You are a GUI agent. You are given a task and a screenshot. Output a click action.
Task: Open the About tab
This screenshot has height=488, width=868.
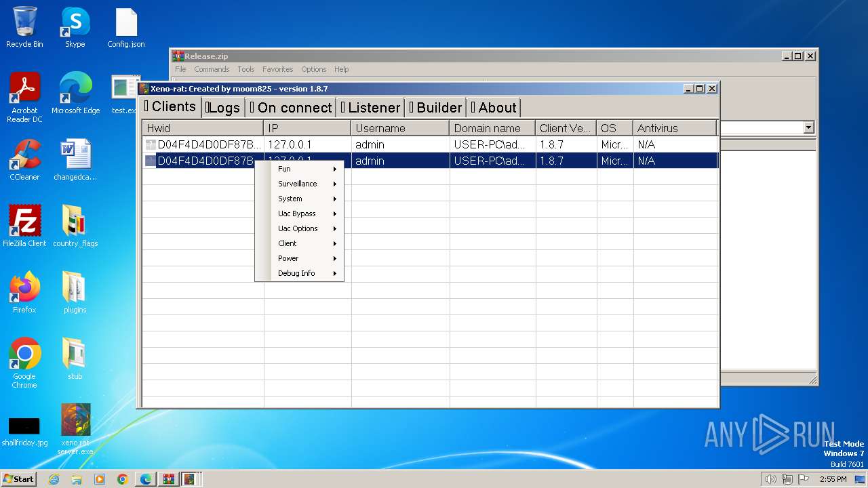(x=494, y=108)
